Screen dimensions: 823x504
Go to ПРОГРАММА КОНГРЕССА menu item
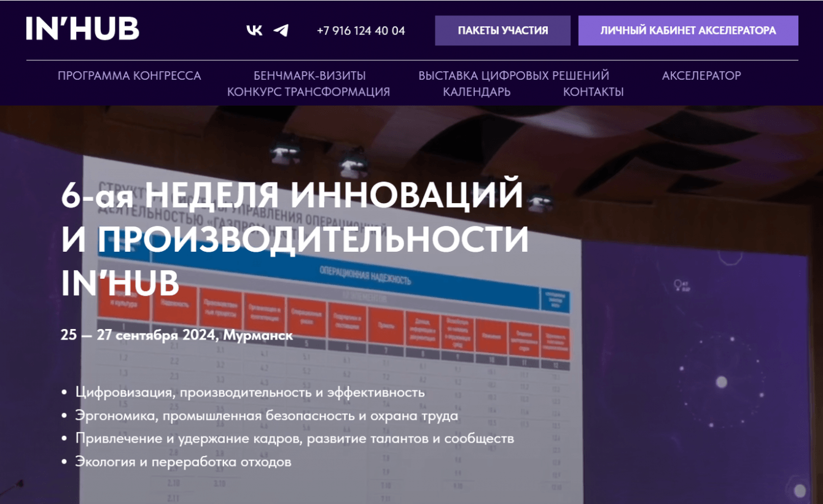point(130,76)
